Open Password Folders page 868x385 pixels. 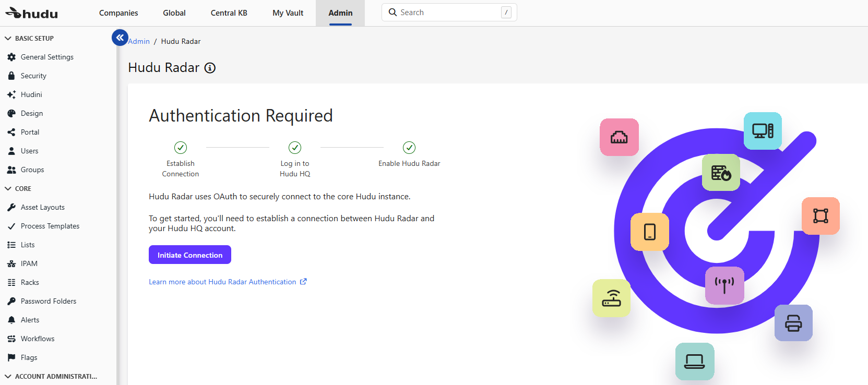[x=49, y=301]
